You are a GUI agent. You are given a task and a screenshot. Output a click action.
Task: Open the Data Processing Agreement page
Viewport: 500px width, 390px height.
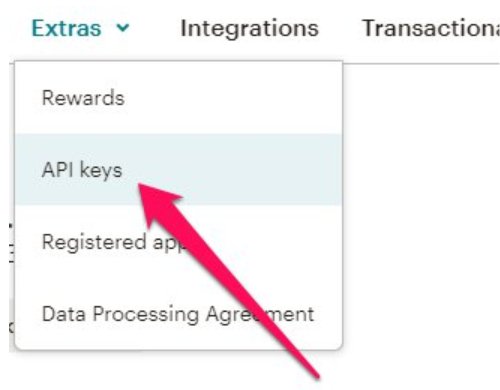[x=178, y=314]
